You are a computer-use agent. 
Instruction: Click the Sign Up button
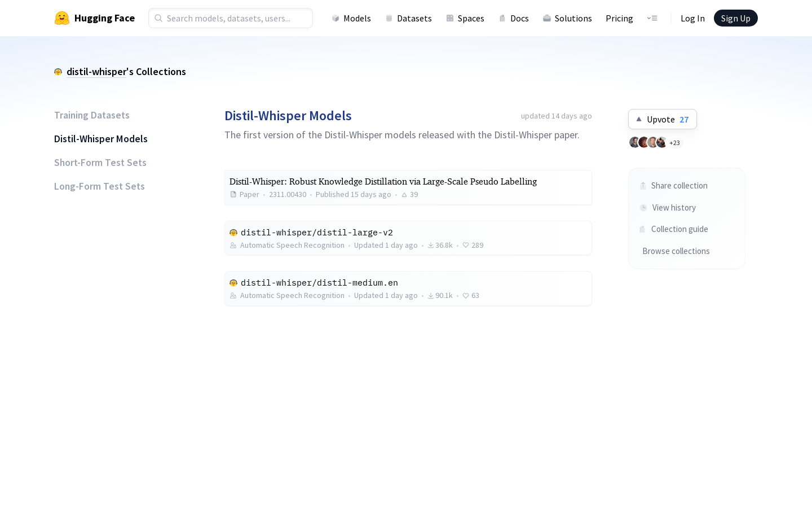735,18
